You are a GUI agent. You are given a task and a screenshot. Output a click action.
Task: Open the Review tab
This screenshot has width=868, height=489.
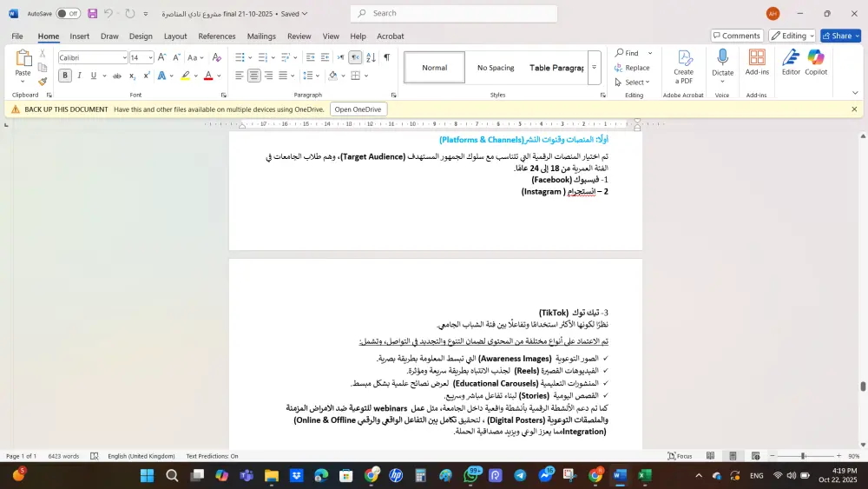[299, 36]
